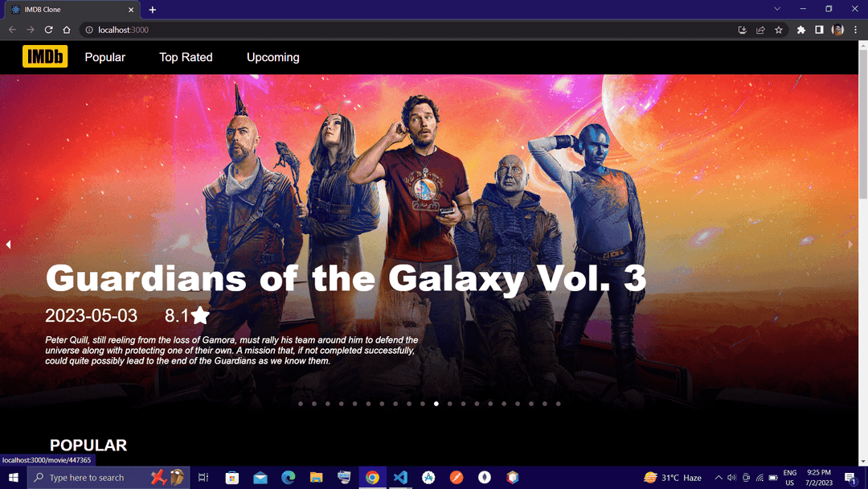Viewport: 868px width, 489px height.
Task: Click the POPULAR section heading
Action: pos(88,446)
